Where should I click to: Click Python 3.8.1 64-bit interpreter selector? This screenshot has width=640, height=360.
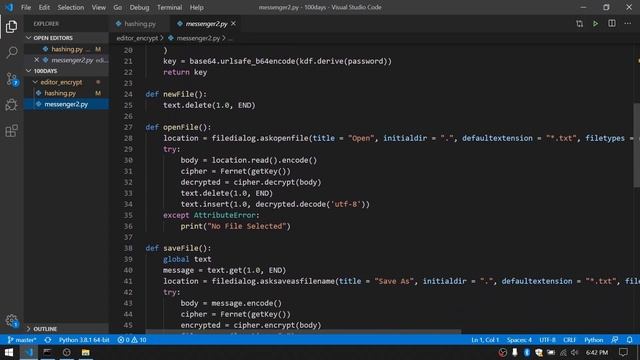tap(84, 340)
